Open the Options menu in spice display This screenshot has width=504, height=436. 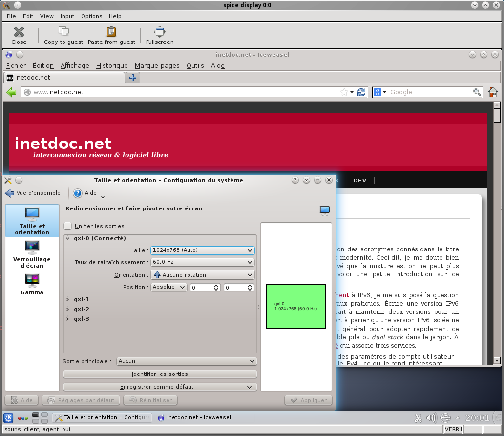click(91, 16)
